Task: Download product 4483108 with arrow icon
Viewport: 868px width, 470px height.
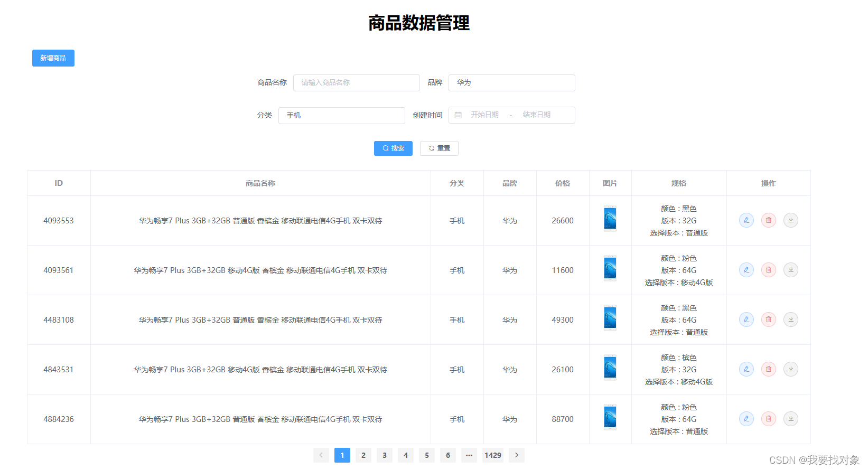Action: 790,319
